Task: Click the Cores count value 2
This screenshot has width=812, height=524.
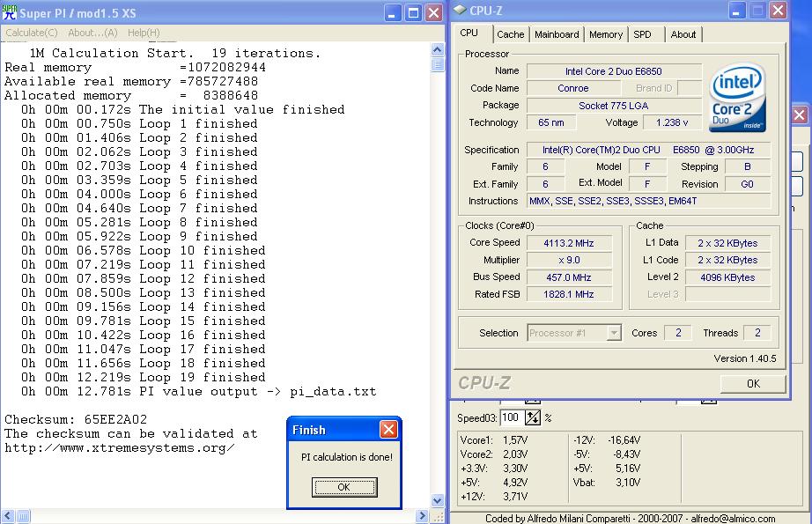Action: pos(678,332)
